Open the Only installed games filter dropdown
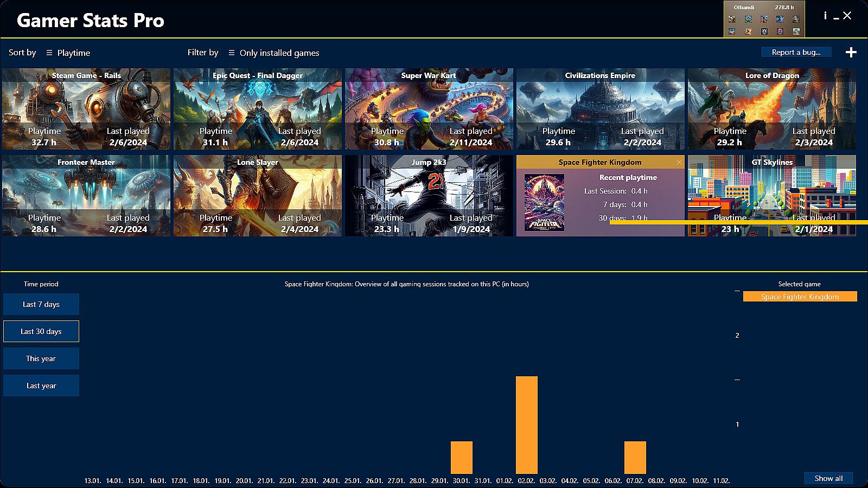Viewport: 868px width, 488px height. pyautogui.click(x=273, y=53)
